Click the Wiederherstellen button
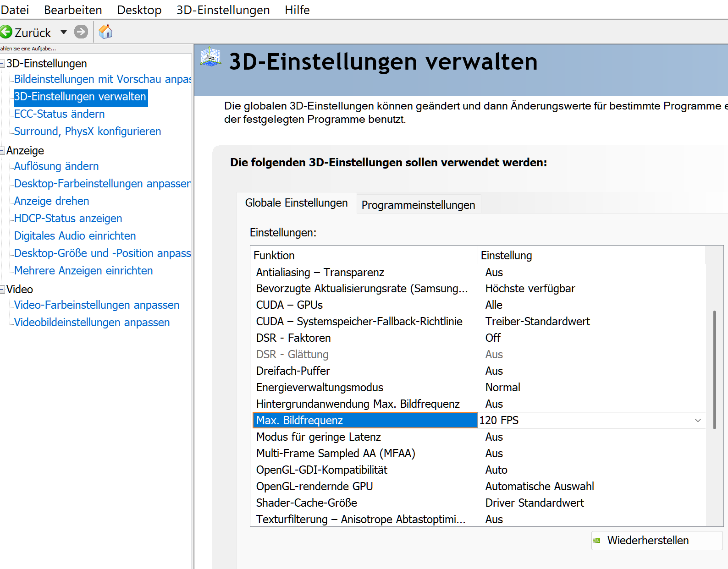 click(657, 541)
